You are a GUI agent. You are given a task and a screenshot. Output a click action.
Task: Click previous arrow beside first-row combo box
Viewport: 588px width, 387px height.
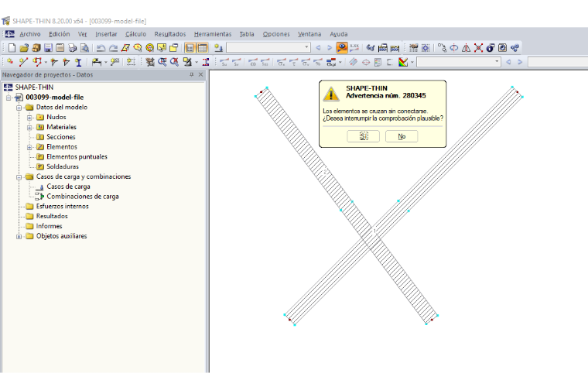point(318,48)
